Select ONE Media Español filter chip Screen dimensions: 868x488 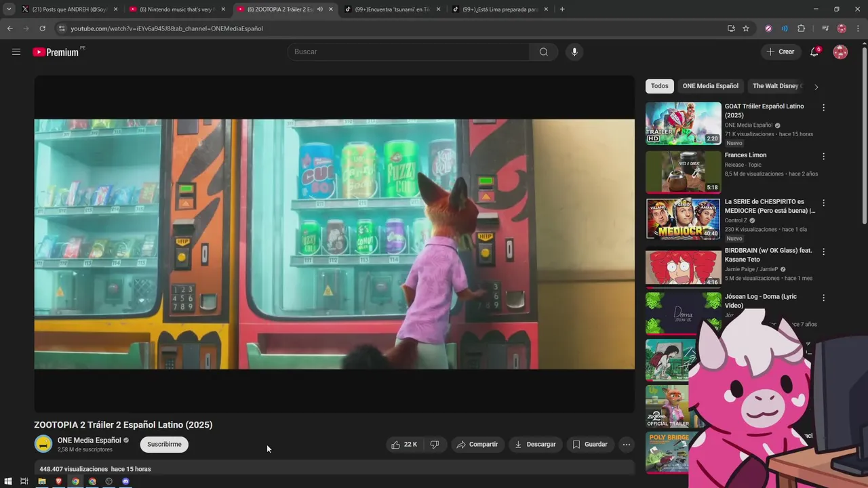click(711, 86)
